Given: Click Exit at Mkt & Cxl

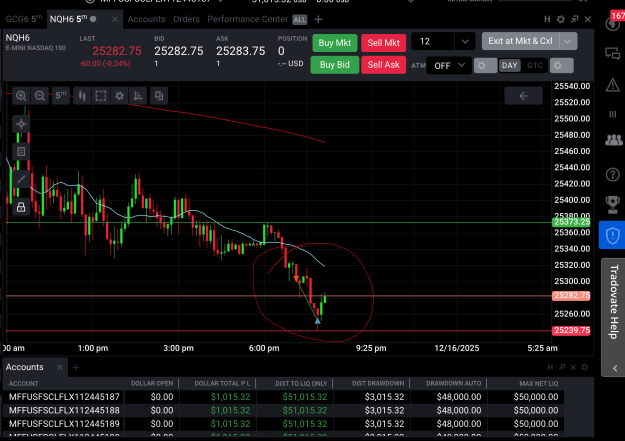Looking at the screenshot, I should (520, 41).
